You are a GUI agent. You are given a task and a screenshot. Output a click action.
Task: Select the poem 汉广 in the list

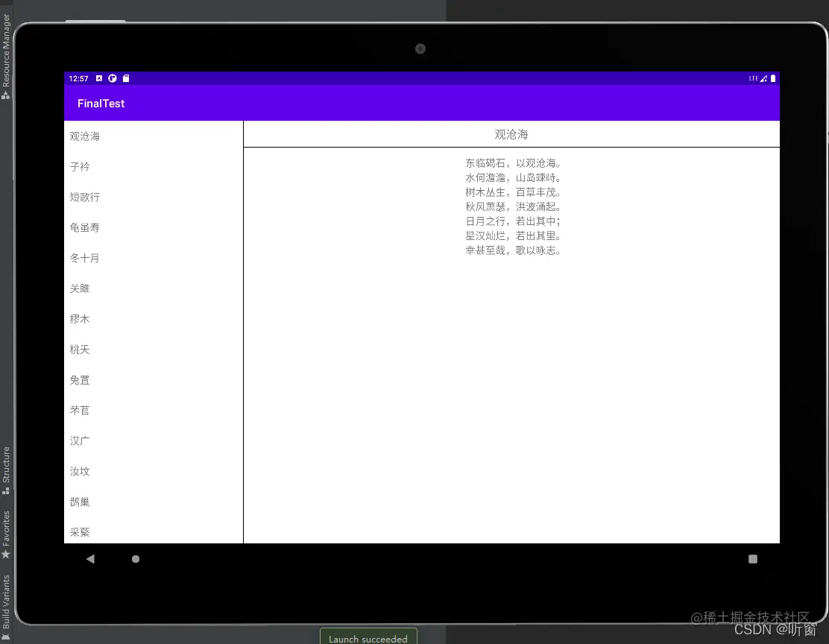(x=154, y=441)
